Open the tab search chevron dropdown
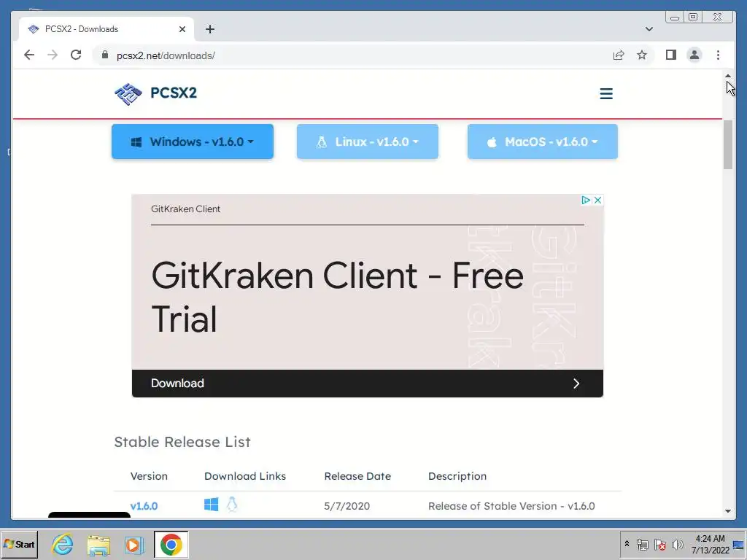The height and width of the screenshot is (560, 747). pos(649,29)
